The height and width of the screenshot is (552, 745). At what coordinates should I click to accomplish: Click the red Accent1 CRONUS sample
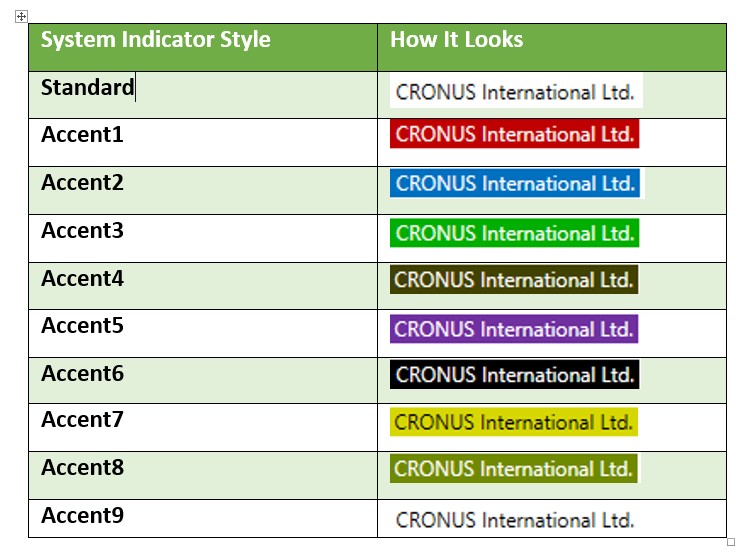tap(515, 134)
